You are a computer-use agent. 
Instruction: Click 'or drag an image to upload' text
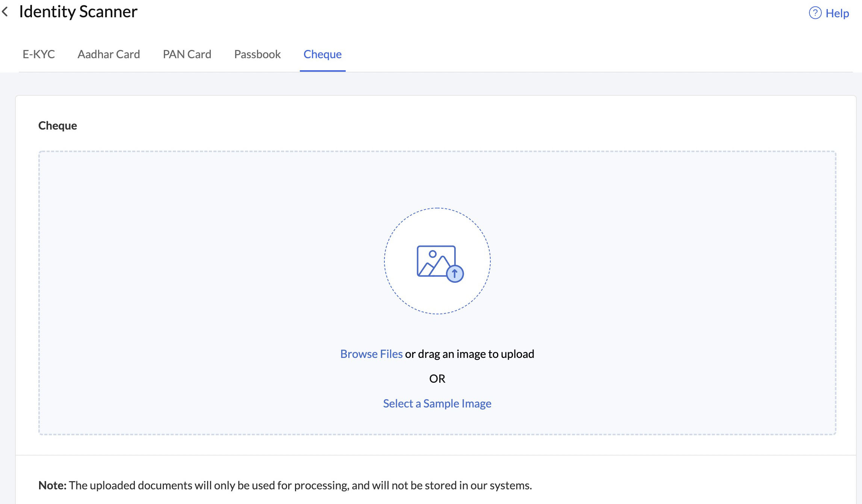pos(469,354)
